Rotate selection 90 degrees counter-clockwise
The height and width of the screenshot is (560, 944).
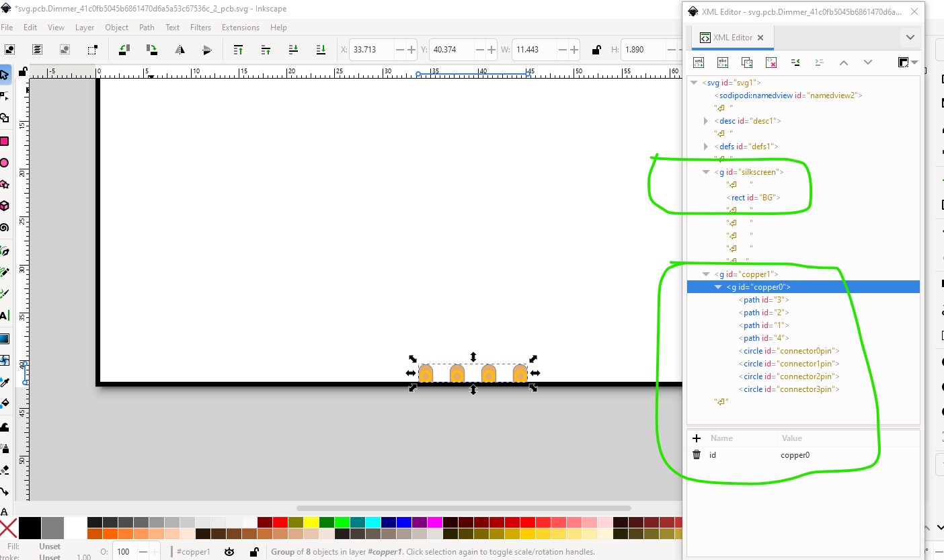[124, 49]
